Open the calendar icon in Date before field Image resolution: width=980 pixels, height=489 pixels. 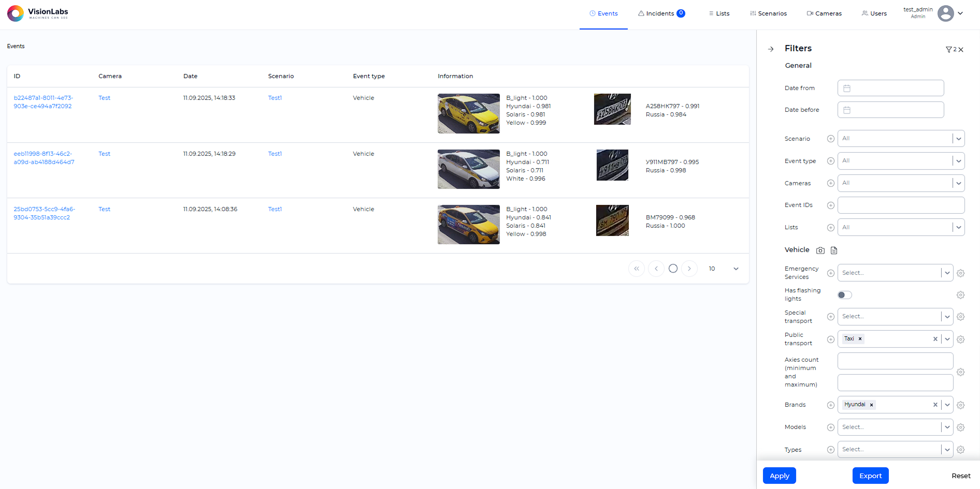(x=847, y=109)
